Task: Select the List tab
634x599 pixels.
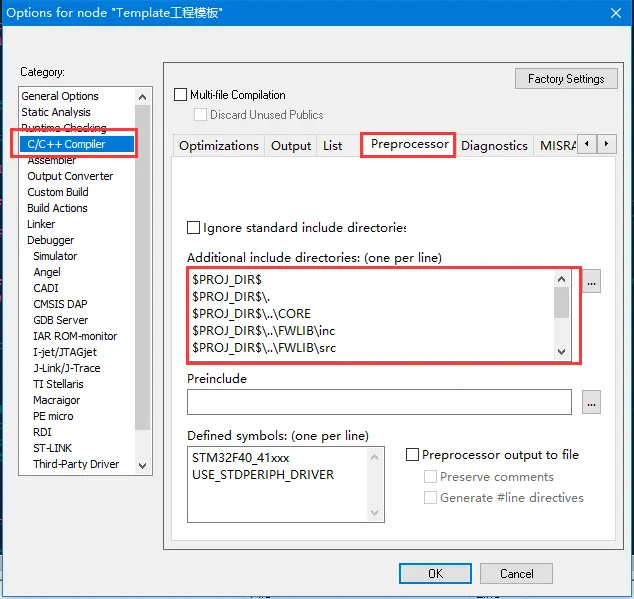Action: (x=332, y=146)
